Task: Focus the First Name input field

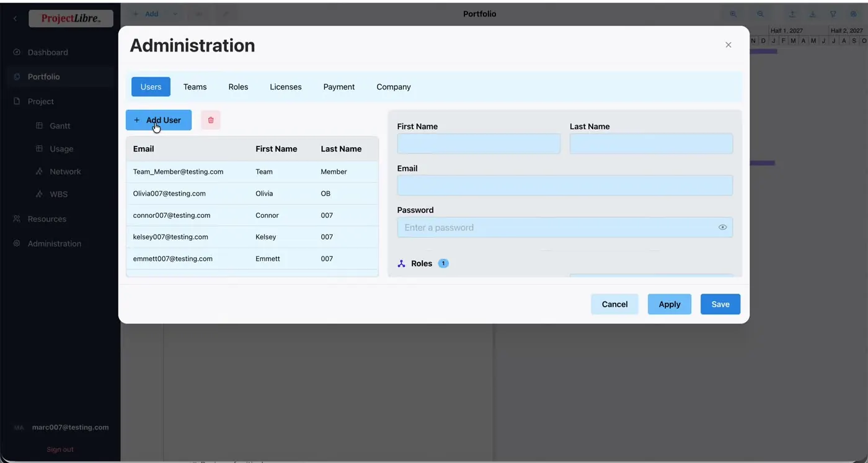Action: tap(479, 144)
